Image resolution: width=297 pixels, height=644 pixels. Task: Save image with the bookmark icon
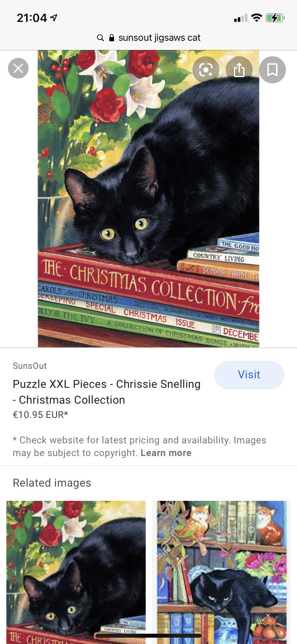(272, 70)
